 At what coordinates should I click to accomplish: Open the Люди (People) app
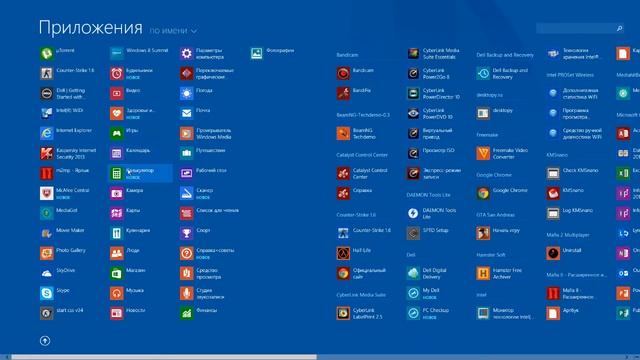125,253
